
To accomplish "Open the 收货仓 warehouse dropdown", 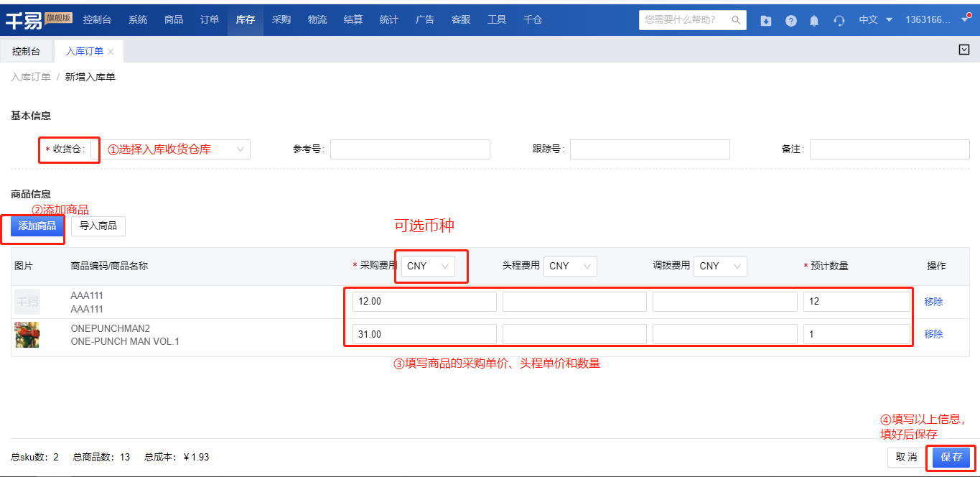I will (x=169, y=149).
